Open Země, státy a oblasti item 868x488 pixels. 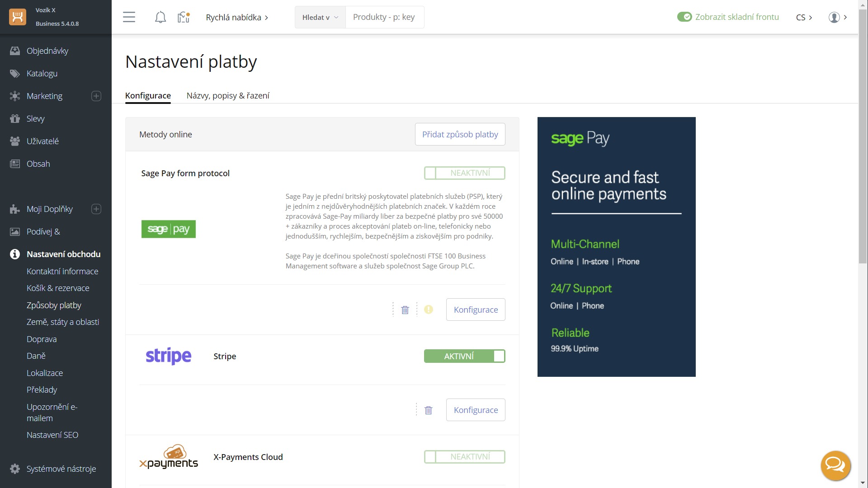point(63,322)
